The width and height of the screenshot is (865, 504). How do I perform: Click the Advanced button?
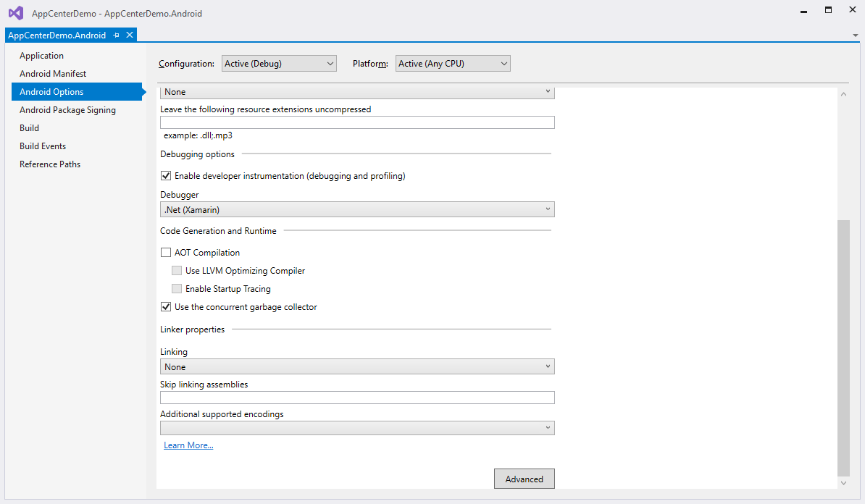tap(524, 479)
